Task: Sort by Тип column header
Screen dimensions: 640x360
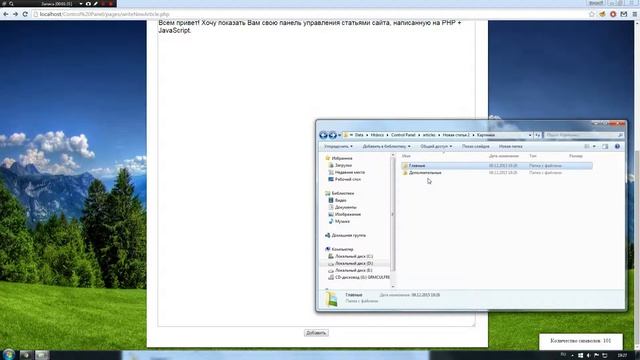Action: 533,156
